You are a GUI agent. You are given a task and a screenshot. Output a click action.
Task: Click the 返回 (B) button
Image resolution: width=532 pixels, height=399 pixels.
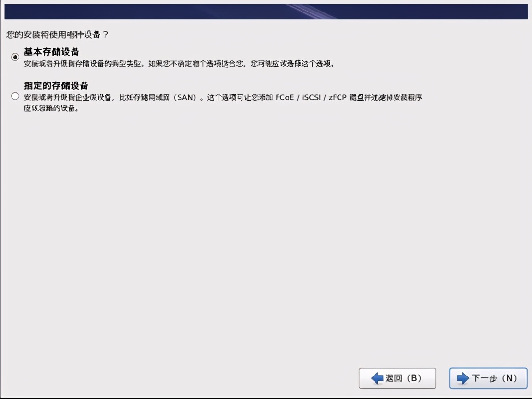[x=397, y=378]
